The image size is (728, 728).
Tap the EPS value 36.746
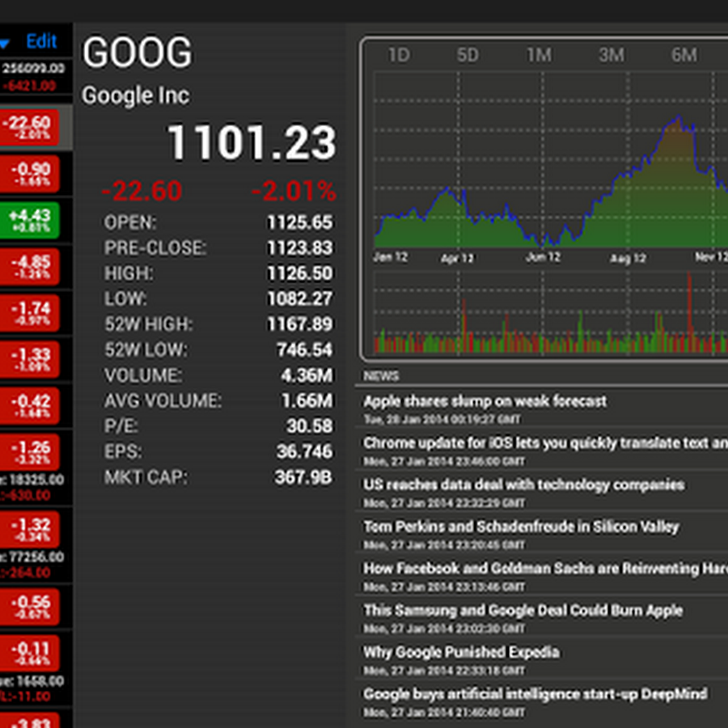pos(305,451)
